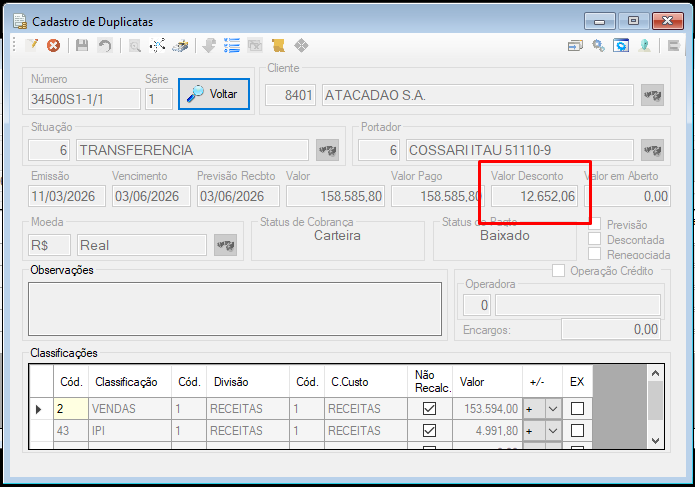The width and height of the screenshot is (695, 487).
Task: Uncheck Não Recalc. for the IPI row
Action: (x=429, y=430)
